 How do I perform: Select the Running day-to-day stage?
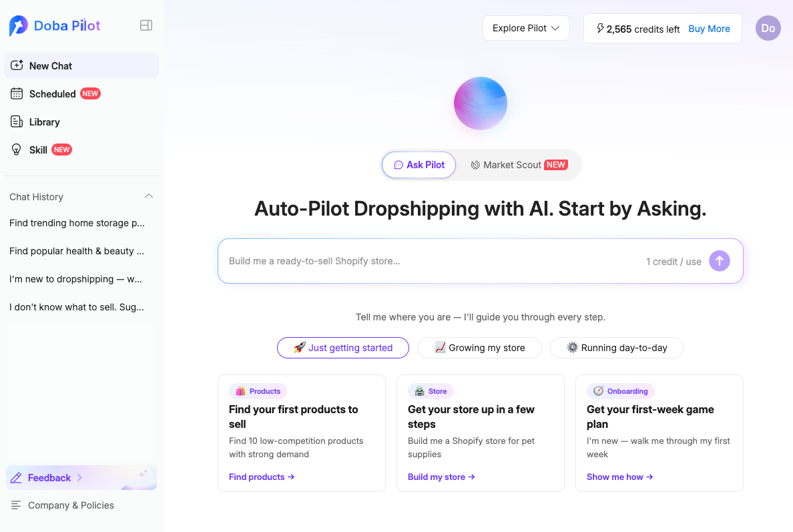pos(617,348)
